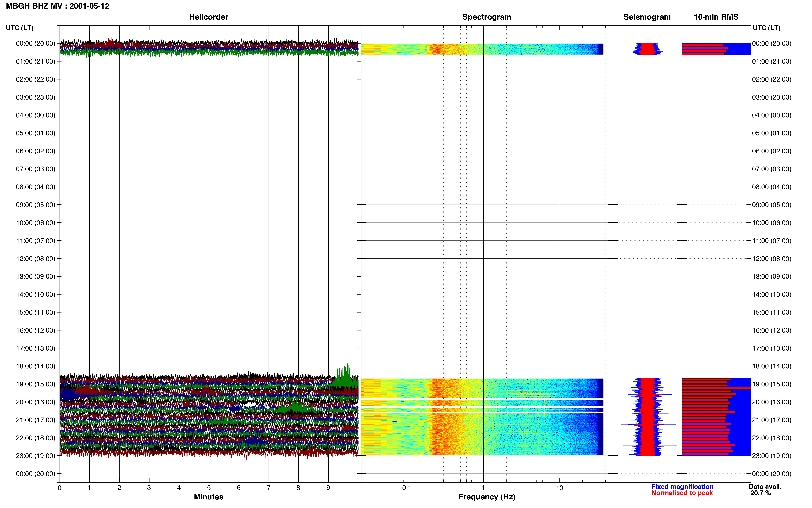Click frequency tick label '0.1'
The width and height of the screenshot is (812, 508).
tap(407, 488)
